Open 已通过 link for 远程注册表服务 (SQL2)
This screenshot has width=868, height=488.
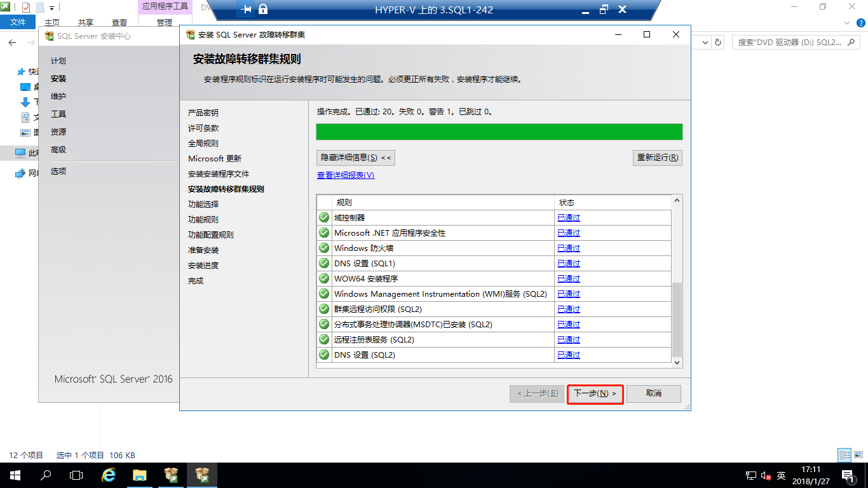[569, 340]
